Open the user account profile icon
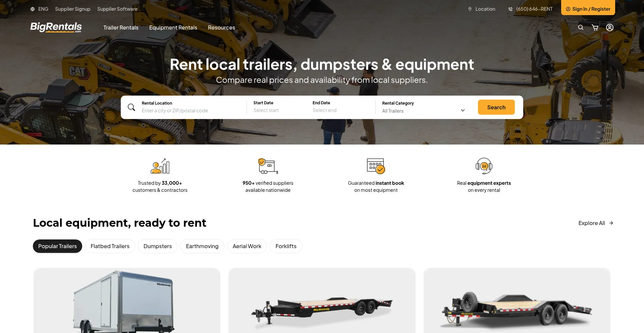644x333 pixels. (610, 27)
